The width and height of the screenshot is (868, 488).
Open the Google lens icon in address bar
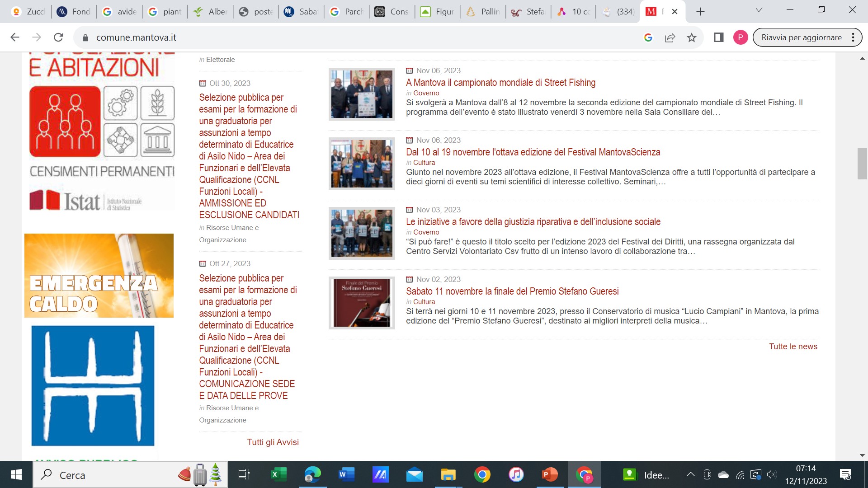[x=648, y=38]
